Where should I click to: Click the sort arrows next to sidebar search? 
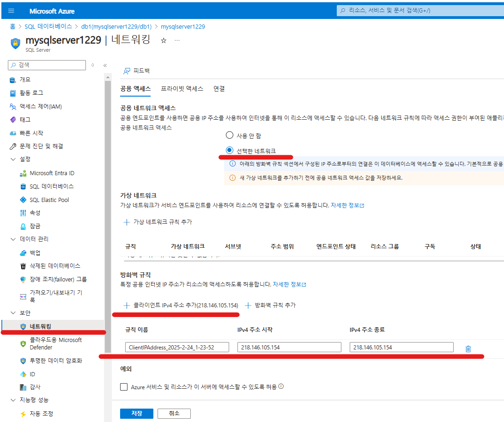click(92, 65)
